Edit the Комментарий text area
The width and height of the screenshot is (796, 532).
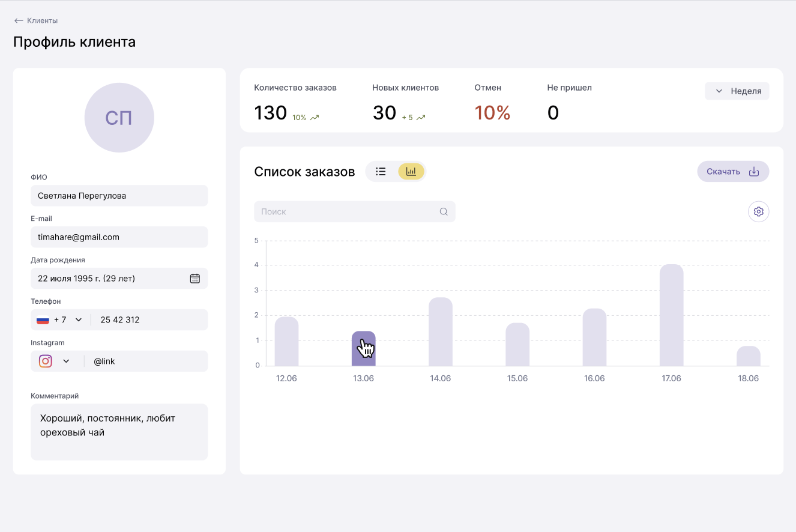pyautogui.click(x=119, y=432)
